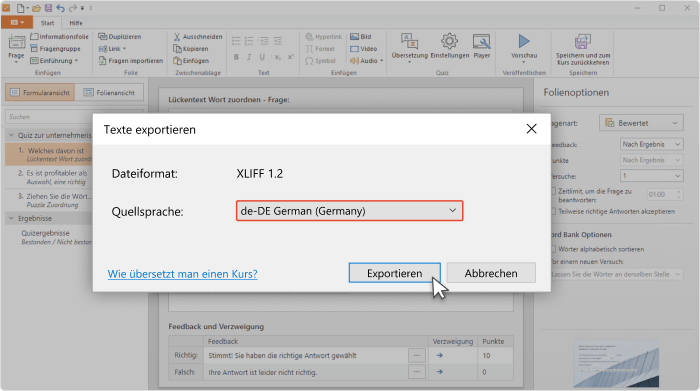The width and height of the screenshot is (700, 391).
Task: Open the Versuche attempts dropdown
Action: tap(651, 176)
